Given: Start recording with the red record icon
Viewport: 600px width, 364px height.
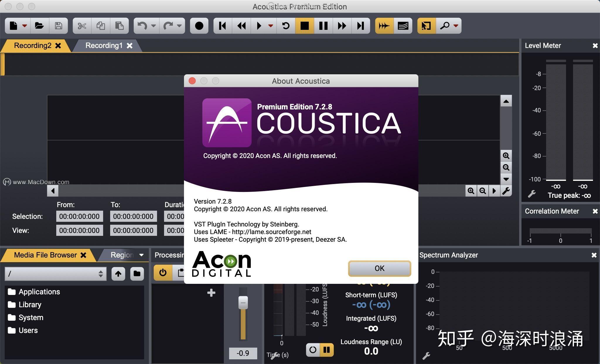Looking at the screenshot, I should (x=199, y=26).
